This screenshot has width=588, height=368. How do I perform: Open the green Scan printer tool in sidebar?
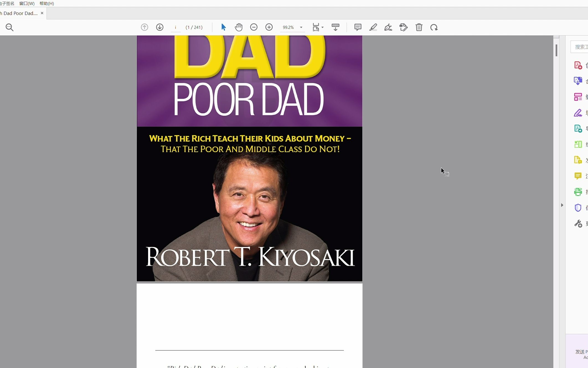[x=578, y=192]
